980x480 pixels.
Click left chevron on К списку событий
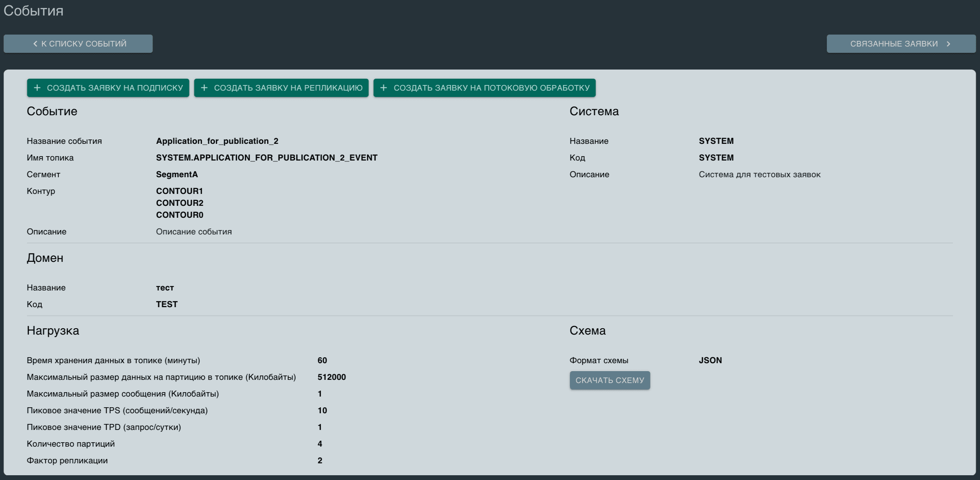35,44
